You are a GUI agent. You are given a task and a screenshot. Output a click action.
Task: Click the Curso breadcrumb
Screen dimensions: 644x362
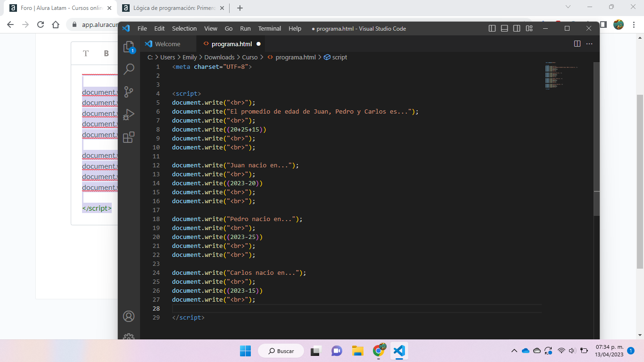(x=250, y=57)
